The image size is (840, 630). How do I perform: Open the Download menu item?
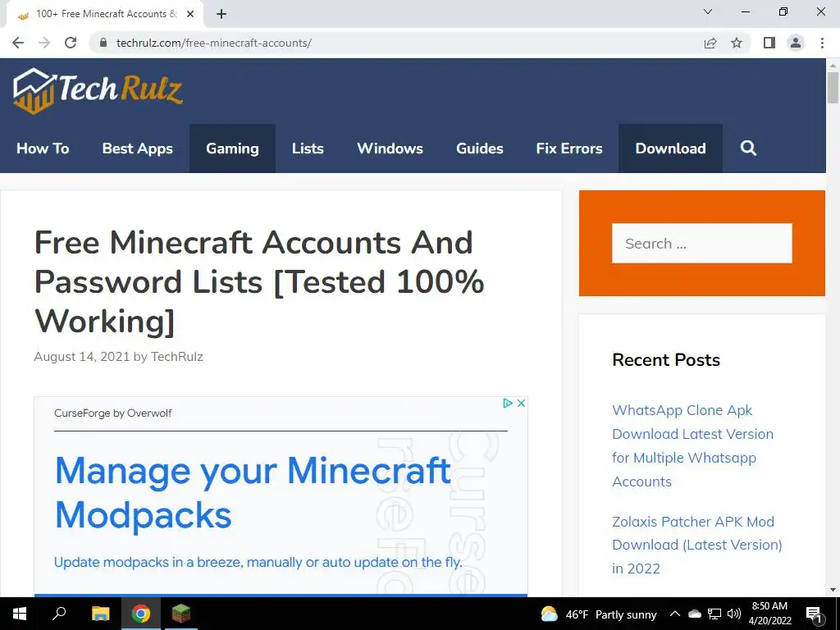(671, 148)
